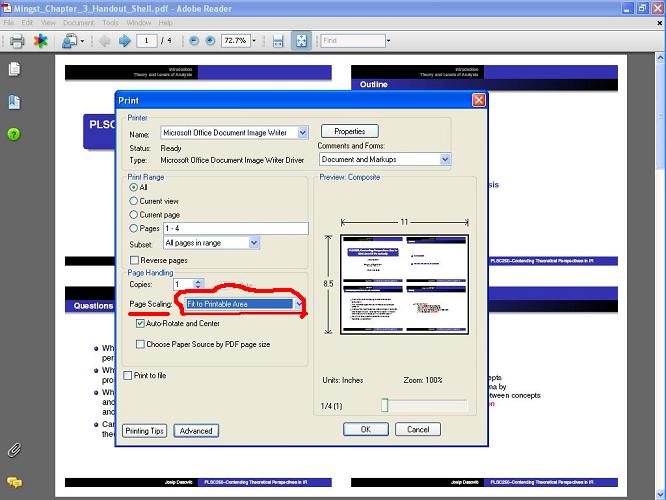Click the preview page slider
The width and height of the screenshot is (666, 500).
tap(385, 405)
